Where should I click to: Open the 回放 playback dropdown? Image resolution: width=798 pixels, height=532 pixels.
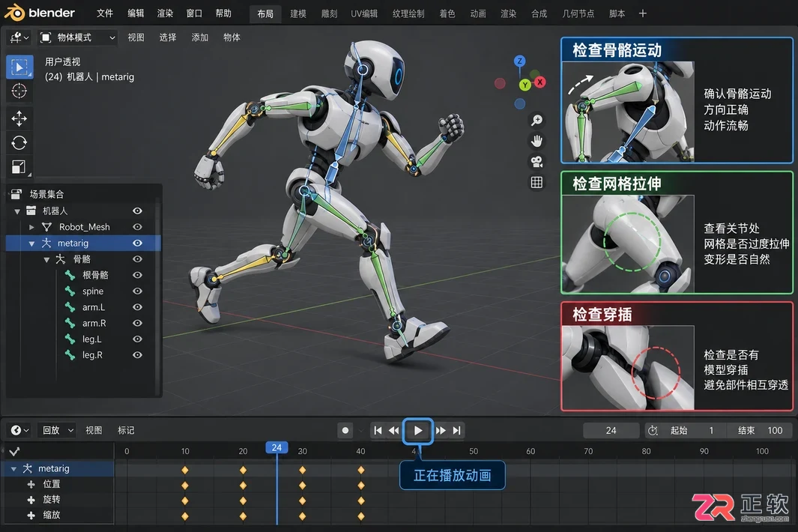tap(56, 431)
